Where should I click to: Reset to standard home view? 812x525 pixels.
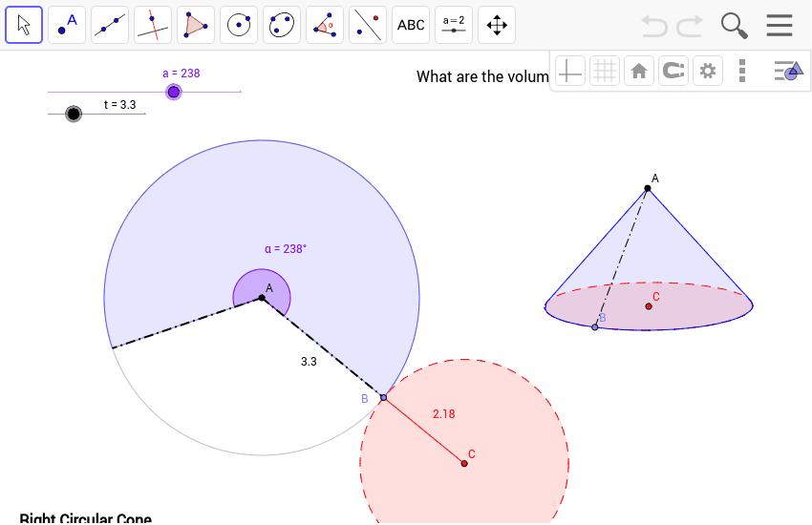(x=639, y=71)
